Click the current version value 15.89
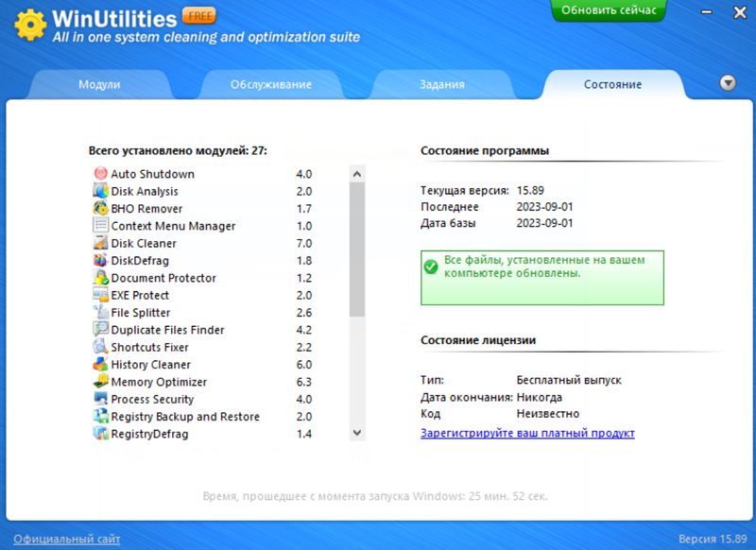Image resolution: width=756 pixels, height=550 pixels. tap(530, 190)
